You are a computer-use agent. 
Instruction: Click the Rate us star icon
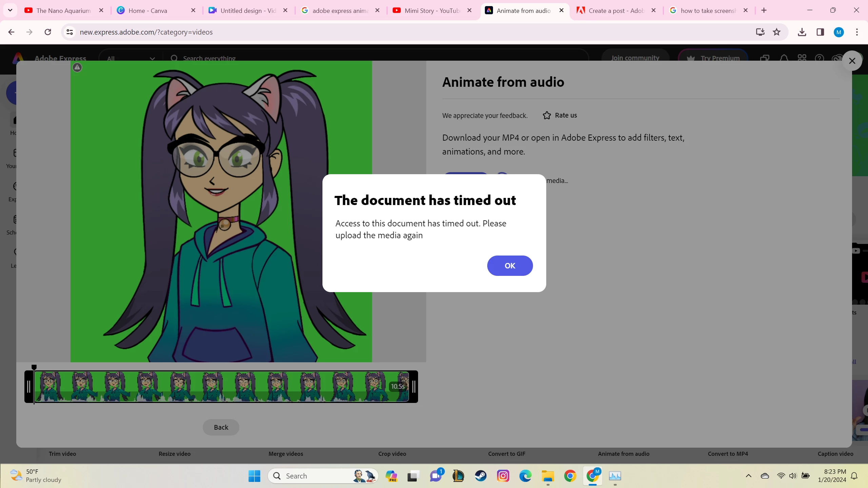click(x=547, y=116)
